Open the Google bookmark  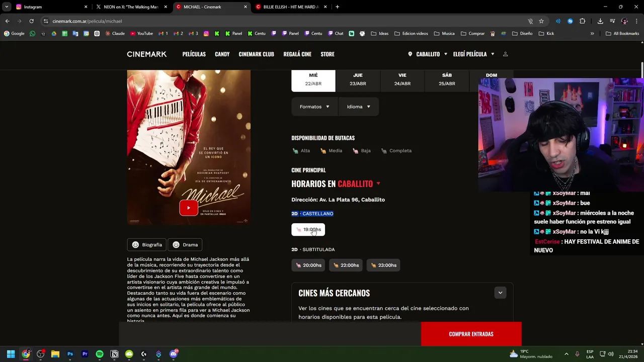(x=14, y=34)
